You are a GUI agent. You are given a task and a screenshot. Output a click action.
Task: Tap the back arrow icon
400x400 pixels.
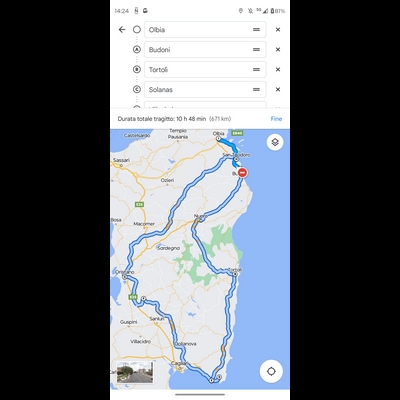pos(122,30)
